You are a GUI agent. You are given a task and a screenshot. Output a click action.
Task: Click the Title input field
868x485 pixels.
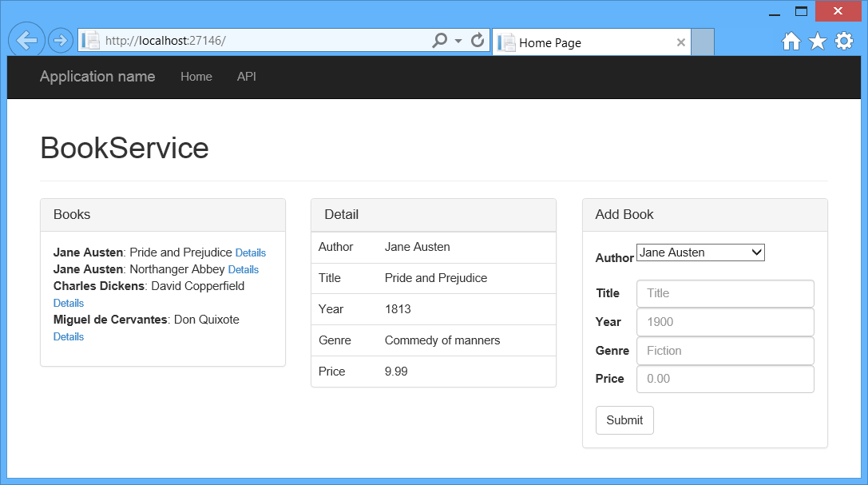724,293
